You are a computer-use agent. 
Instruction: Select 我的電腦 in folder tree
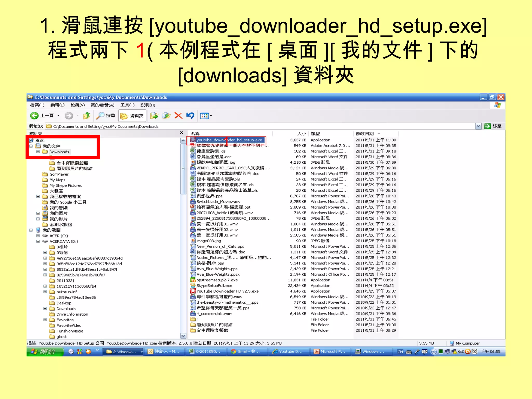pyautogui.click(x=51, y=230)
